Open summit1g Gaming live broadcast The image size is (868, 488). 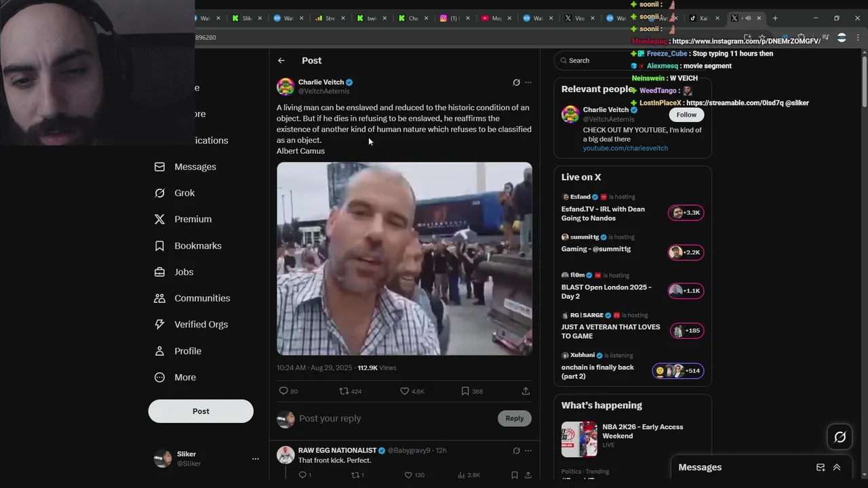pos(633,247)
